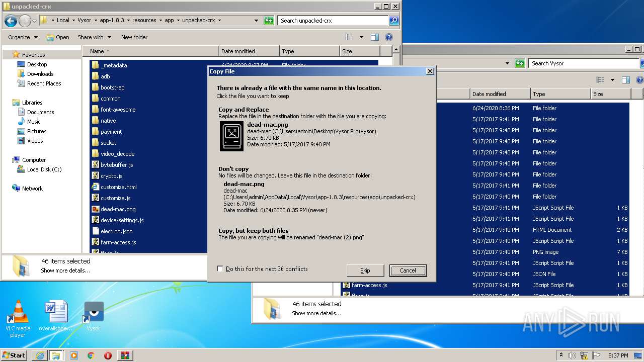This screenshot has width=644, height=362.
Task: Open Downloads in Favorites sidebar
Action: point(40,74)
